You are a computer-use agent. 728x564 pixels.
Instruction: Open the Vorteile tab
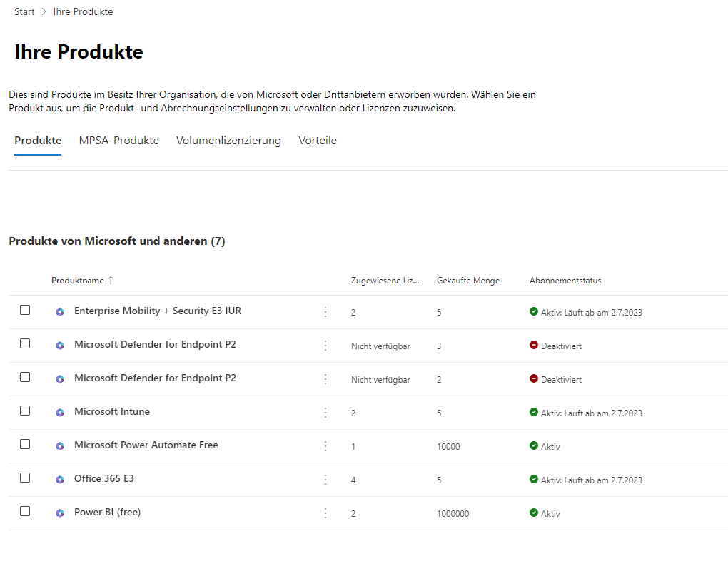[x=318, y=141]
